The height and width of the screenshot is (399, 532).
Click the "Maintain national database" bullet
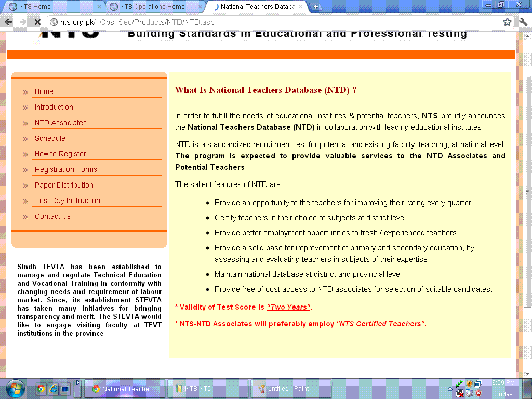[x=309, y=274]
